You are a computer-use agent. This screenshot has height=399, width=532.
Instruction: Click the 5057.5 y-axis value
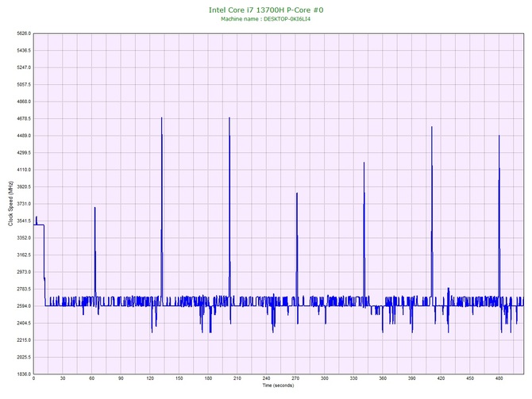pos(24,84)
